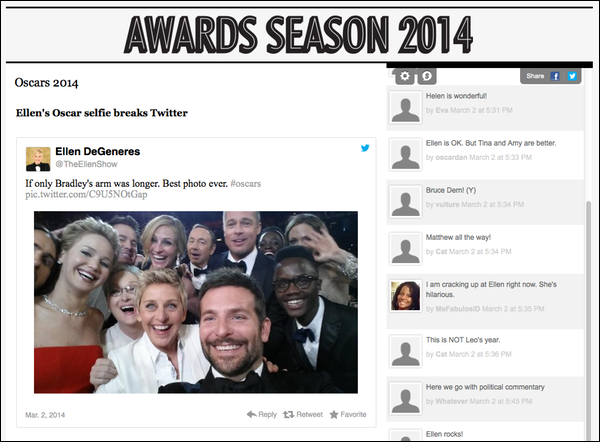Open the @TheEllenShow handle link
The width and height of the screenshot is (600, 442).
point(86,164)
